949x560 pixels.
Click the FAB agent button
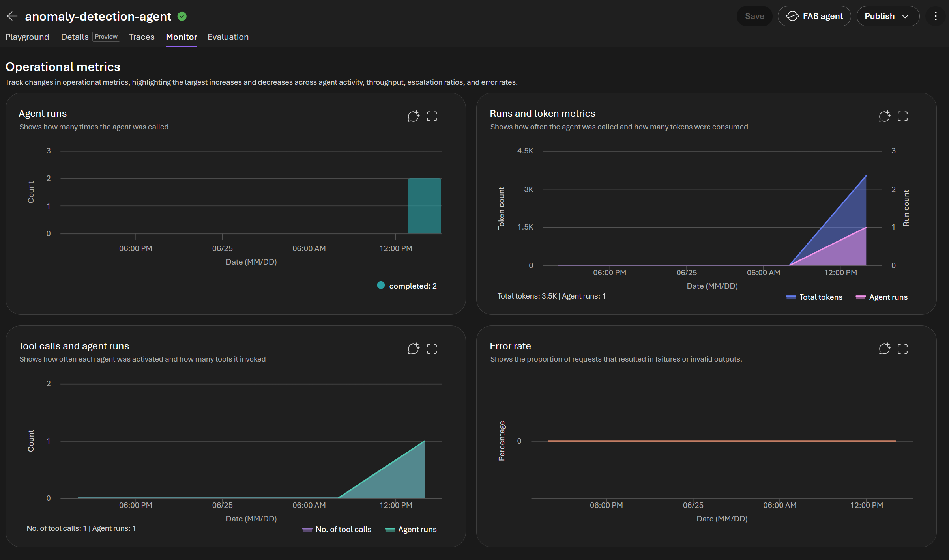tap(814, 16)
